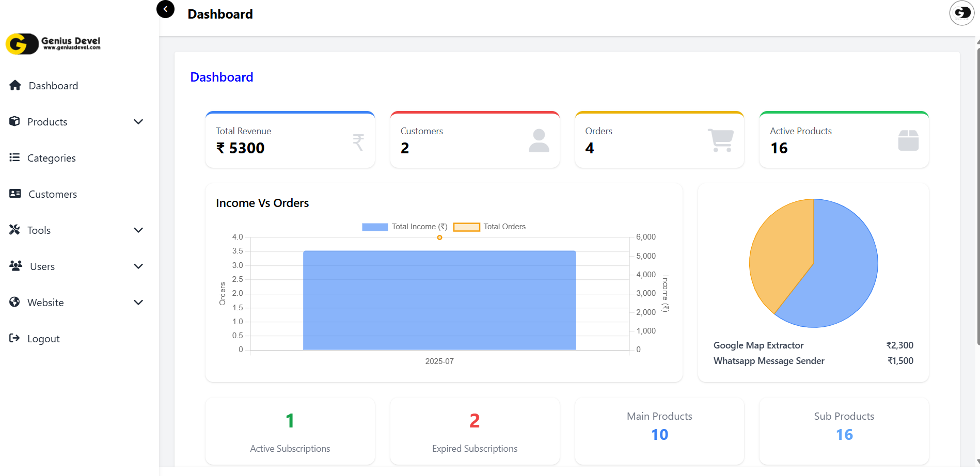Click the person icon on Customers card
Viewport: 980px width, 476px height.
coord(539,140)
